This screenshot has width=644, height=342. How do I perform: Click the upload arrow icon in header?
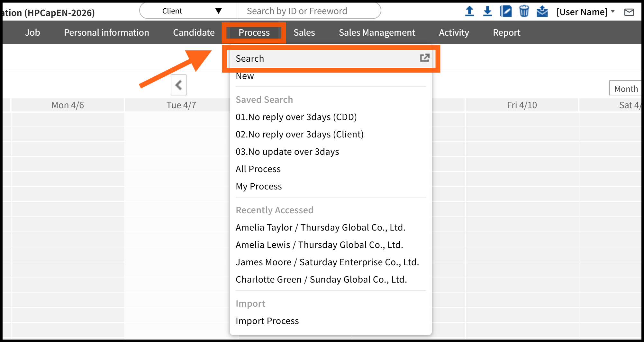[469, 12]
